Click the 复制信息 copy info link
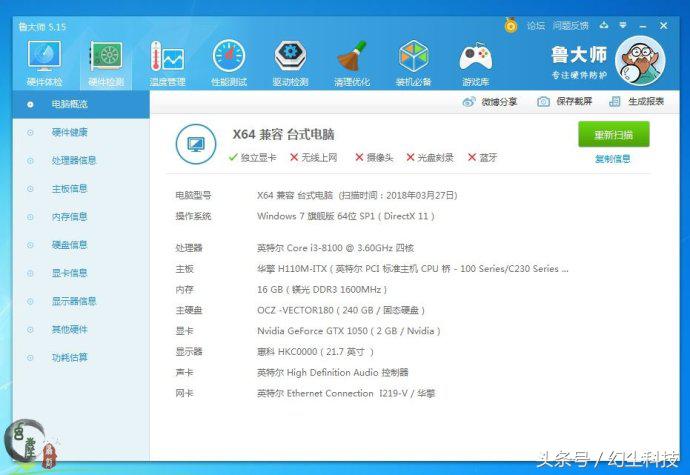The image size is (690, 475). click(613, 158)
